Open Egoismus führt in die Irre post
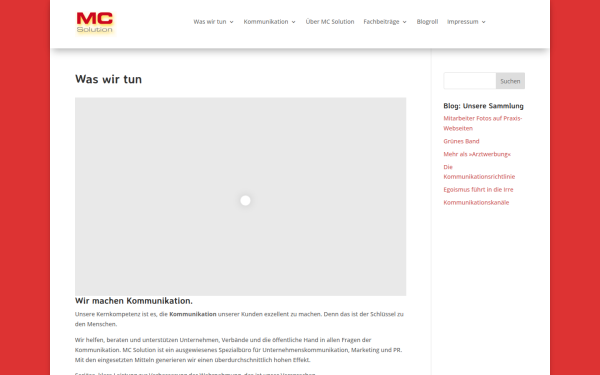 pyautogui.click(x=478, y=189)
